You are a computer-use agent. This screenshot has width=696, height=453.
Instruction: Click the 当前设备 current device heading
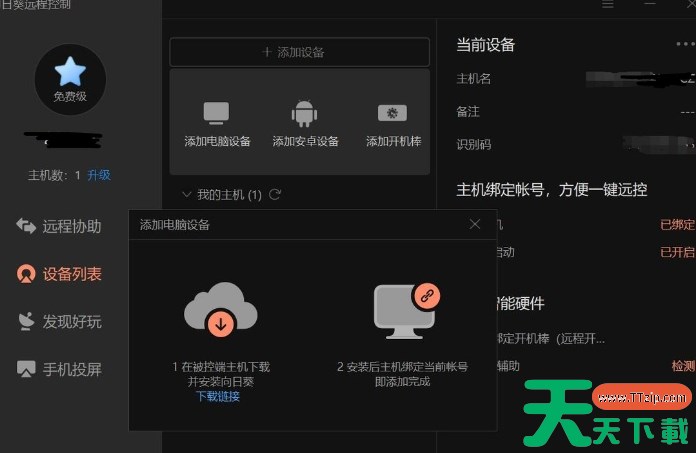[486, 45]
